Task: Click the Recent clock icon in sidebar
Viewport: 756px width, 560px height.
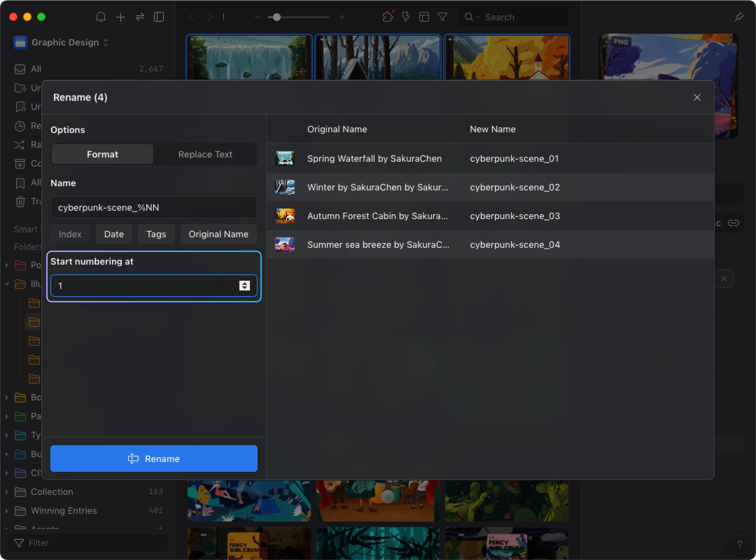Action: tap(20, 126)
